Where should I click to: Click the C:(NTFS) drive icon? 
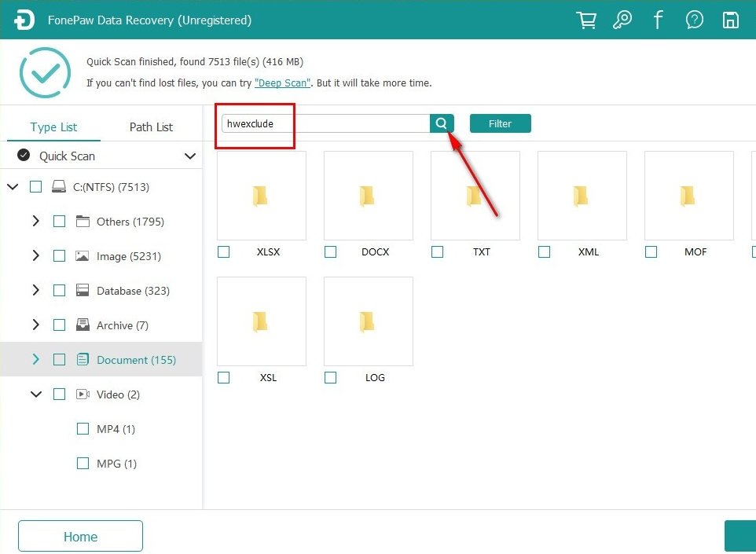[59, 186]
